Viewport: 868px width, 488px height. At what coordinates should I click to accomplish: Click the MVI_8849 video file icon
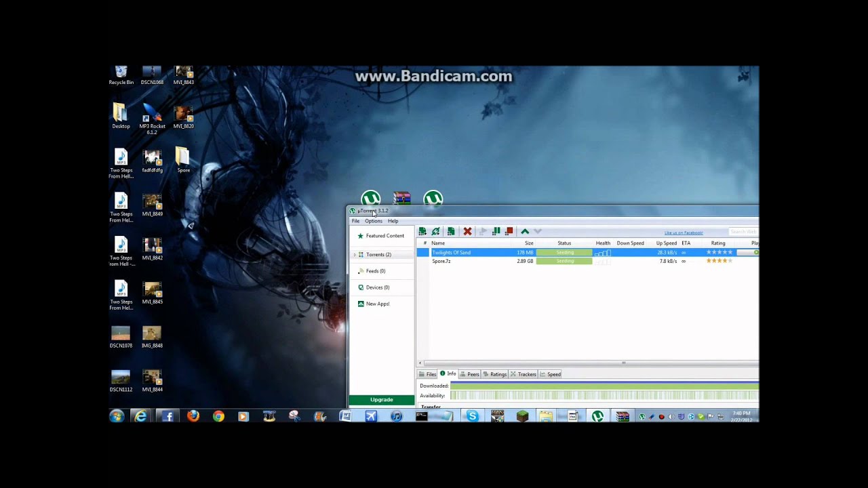[152, 205]
